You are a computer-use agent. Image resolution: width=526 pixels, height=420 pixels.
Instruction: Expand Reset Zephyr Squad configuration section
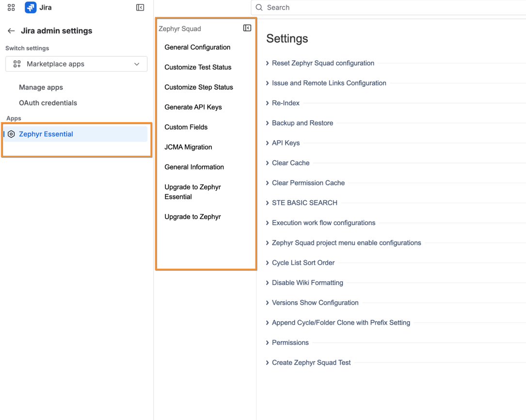(x=323, y=63)
